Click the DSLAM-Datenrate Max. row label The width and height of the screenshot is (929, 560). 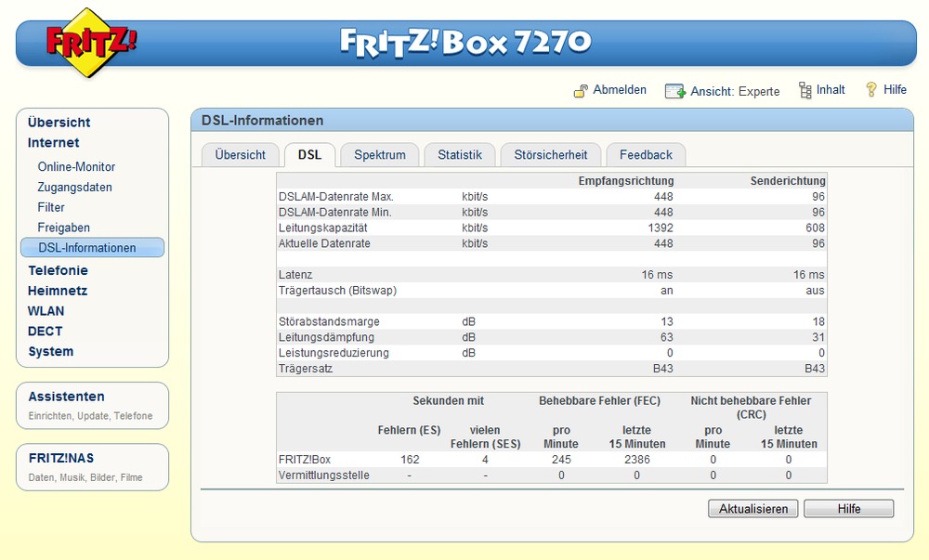coord(336,197)
